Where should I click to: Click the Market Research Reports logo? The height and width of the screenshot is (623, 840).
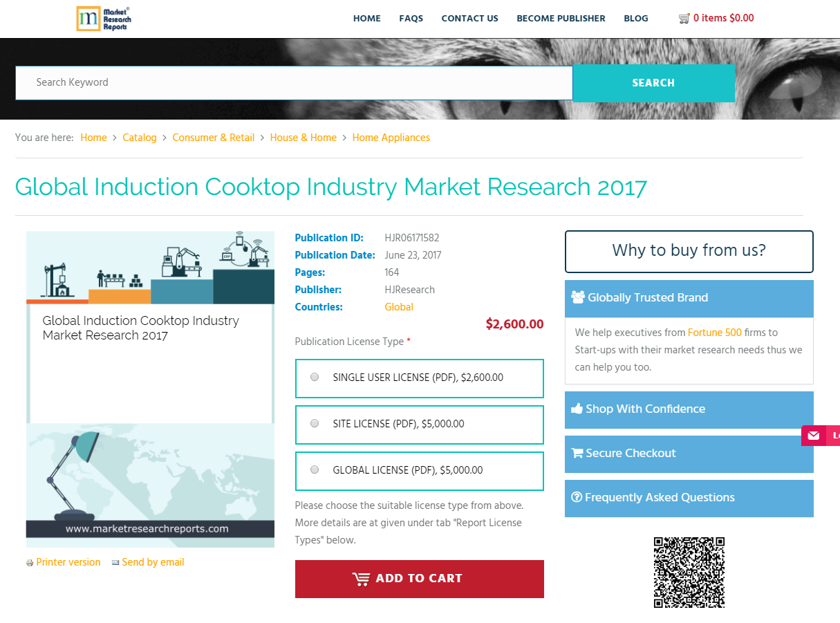pos(104,19)
